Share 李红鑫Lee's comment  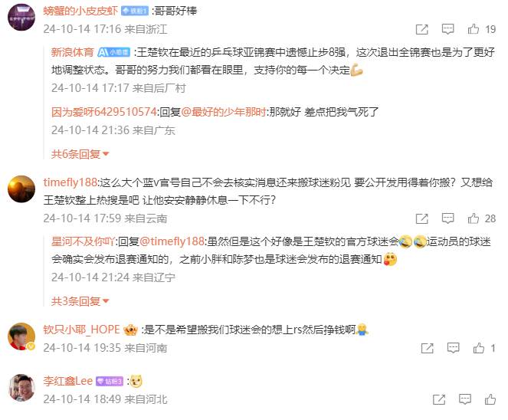click(439, 399)
